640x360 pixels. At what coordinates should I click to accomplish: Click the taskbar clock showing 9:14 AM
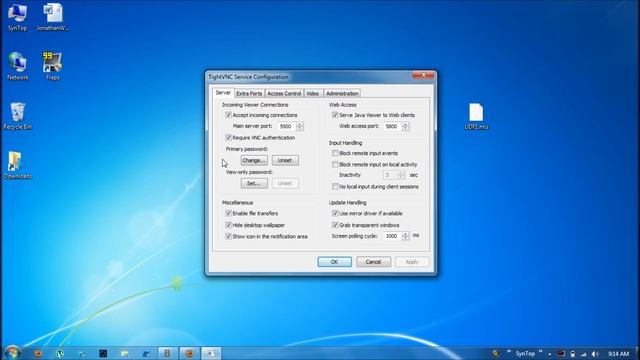click(x=618, y=354)
